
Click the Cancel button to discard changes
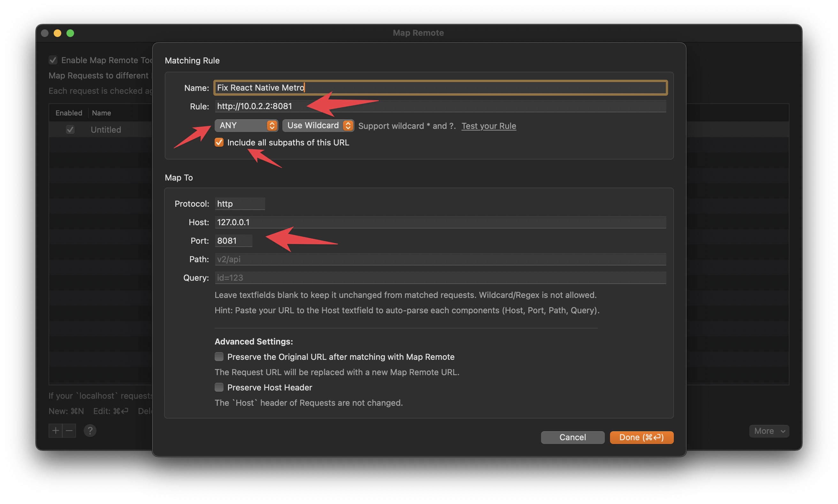coord(572,437)
